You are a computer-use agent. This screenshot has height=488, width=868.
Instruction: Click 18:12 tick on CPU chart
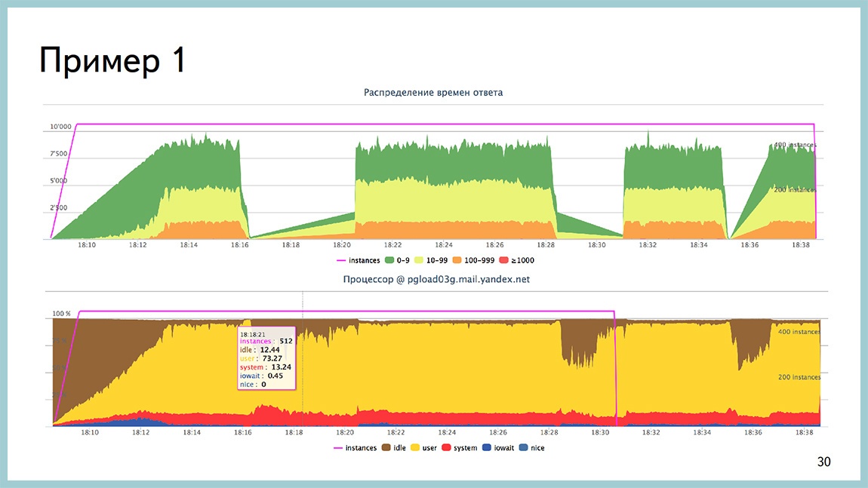[140, 432]
